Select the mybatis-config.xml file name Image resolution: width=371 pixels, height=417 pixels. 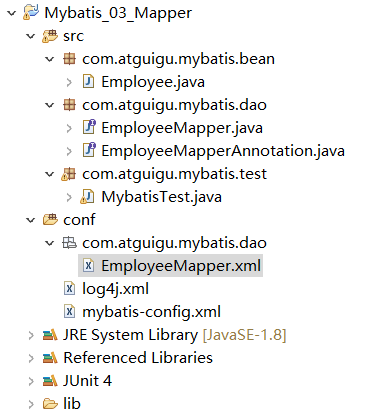pyautogui.click(x=151, y=312)
